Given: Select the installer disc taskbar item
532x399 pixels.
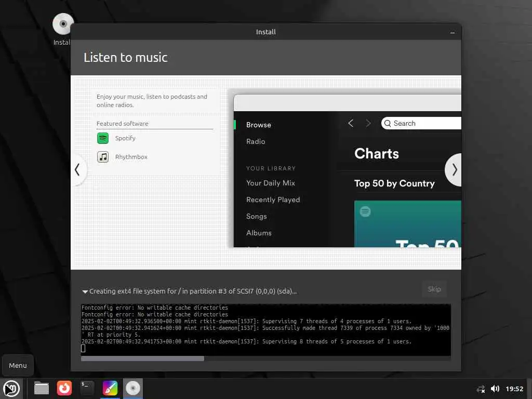Looking at the screenshot, I should [x=132, y=388].
